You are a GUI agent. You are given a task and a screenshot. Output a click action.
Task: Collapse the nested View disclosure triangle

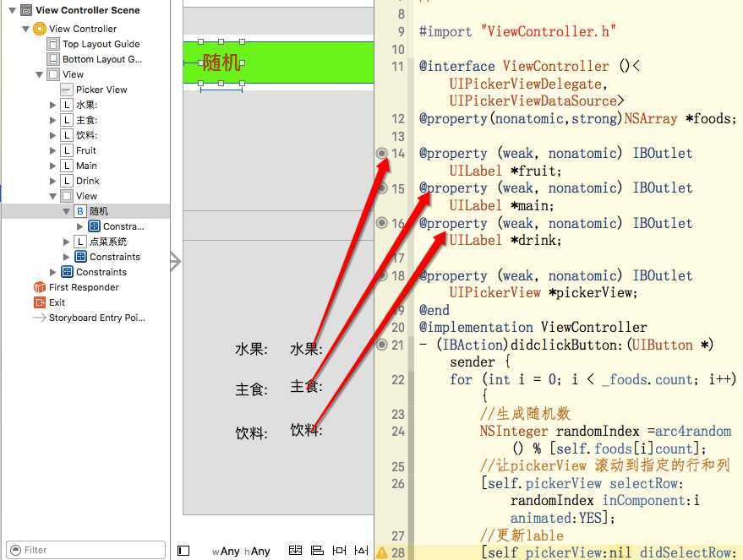click(52, 197)
